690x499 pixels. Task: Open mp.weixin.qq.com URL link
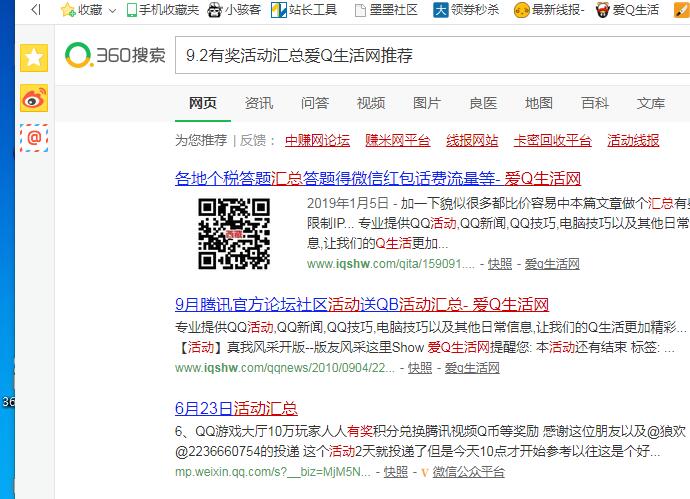click(x=273, y=472)
